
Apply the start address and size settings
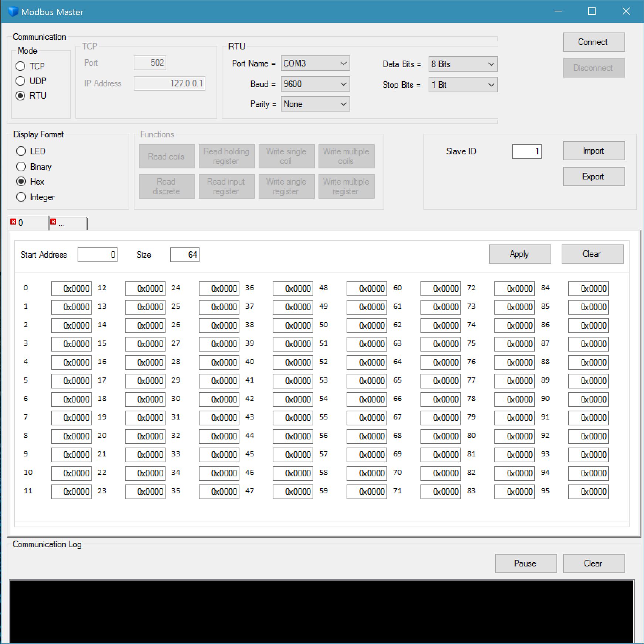click(519, 254)
